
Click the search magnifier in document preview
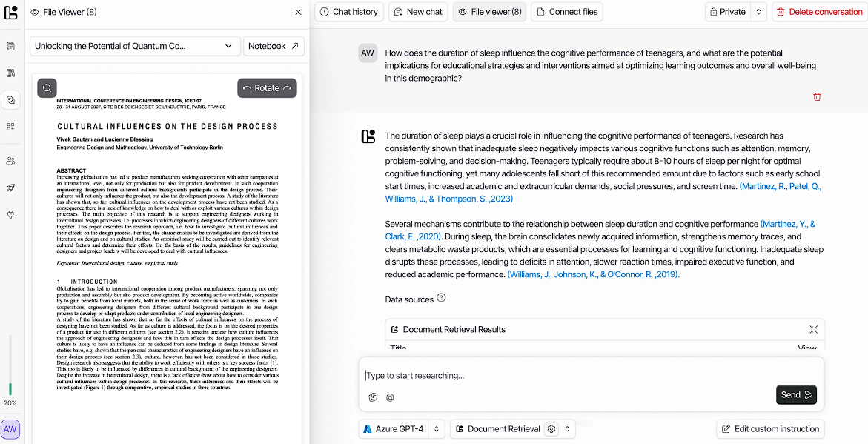point(47,88)
